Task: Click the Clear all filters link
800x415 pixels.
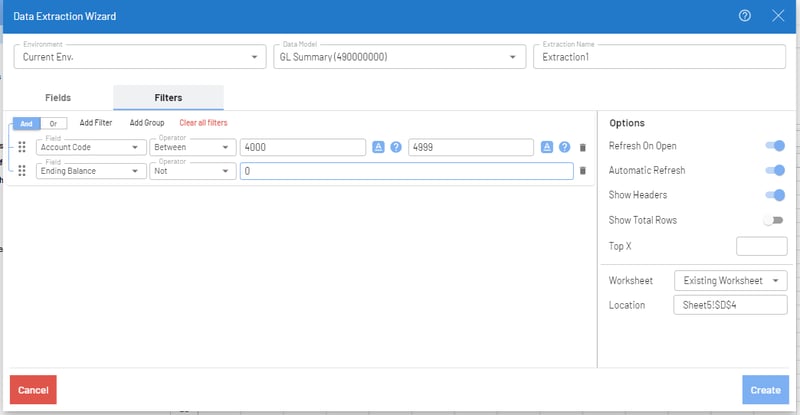Action: point(203,123)
